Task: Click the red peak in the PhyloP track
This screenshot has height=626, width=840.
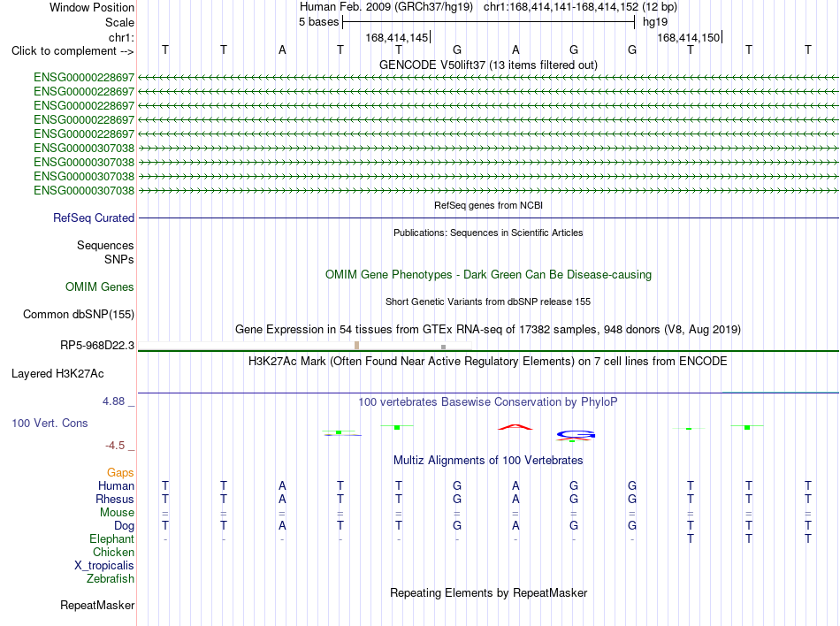Action: tap(515, 427)
